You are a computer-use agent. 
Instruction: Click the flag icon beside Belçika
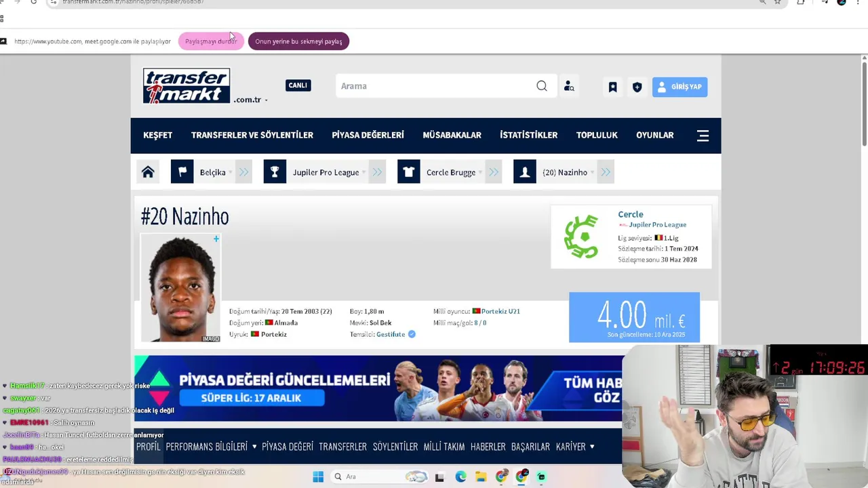pyautogui.click(x=182, y=172)
